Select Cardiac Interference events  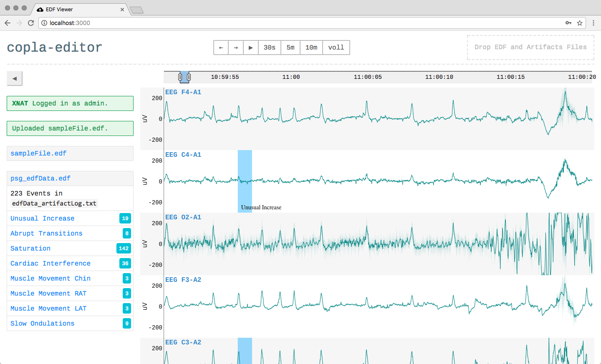[70, 264]
